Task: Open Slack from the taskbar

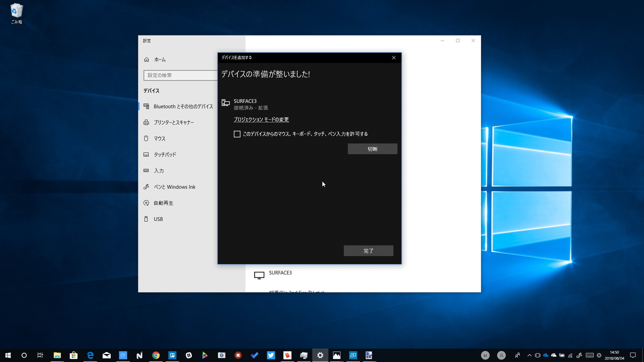Action: [x=189, y=355]
